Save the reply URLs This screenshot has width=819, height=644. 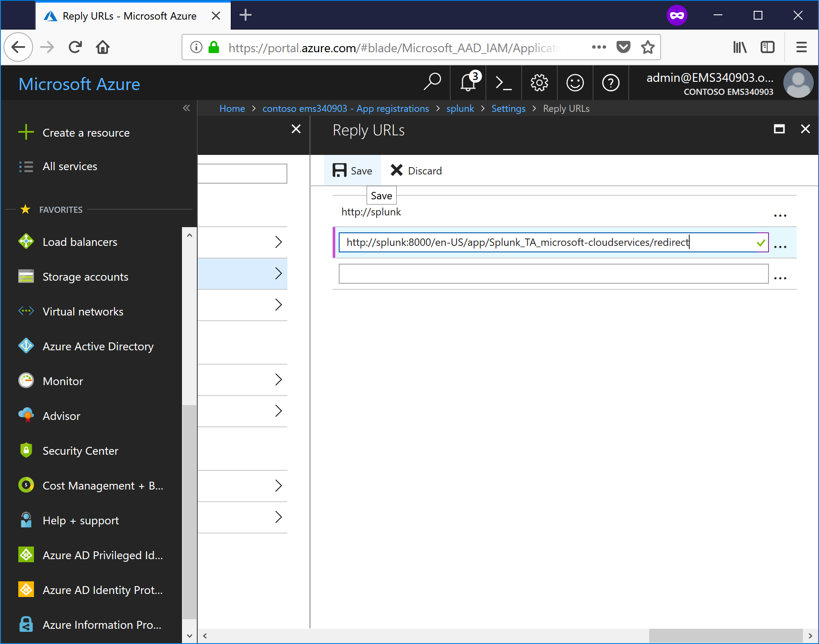tap(352, 170)
